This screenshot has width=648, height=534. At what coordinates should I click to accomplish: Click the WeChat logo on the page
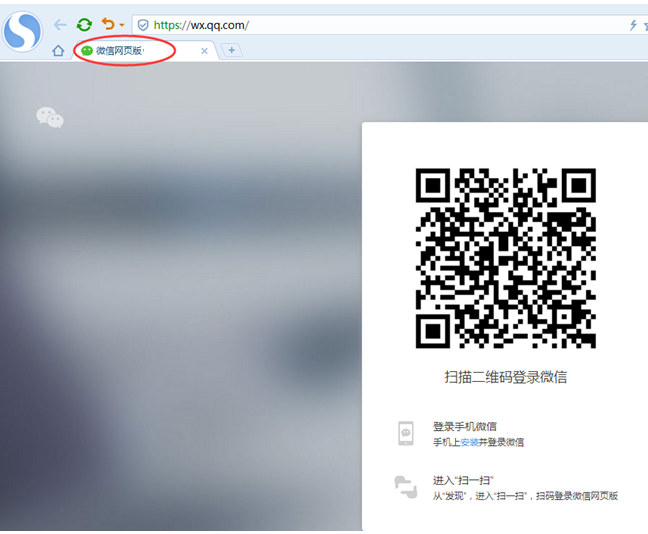pyautogui.click(x=50, y=118)
